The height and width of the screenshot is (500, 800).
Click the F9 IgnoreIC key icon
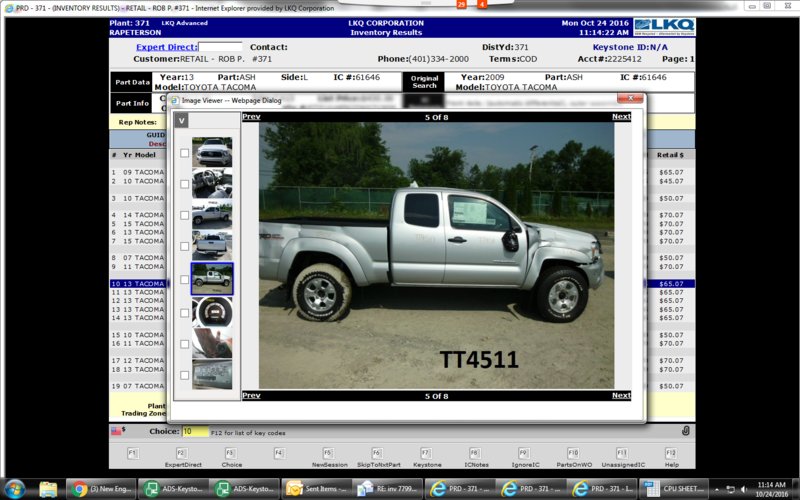524,453
